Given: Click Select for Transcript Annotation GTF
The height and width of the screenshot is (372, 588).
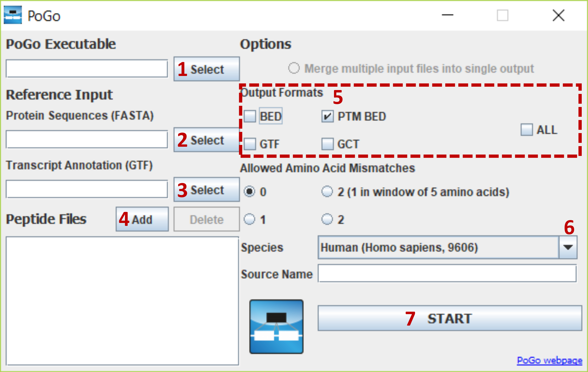Looking at the screenshot, I should 206,190.
